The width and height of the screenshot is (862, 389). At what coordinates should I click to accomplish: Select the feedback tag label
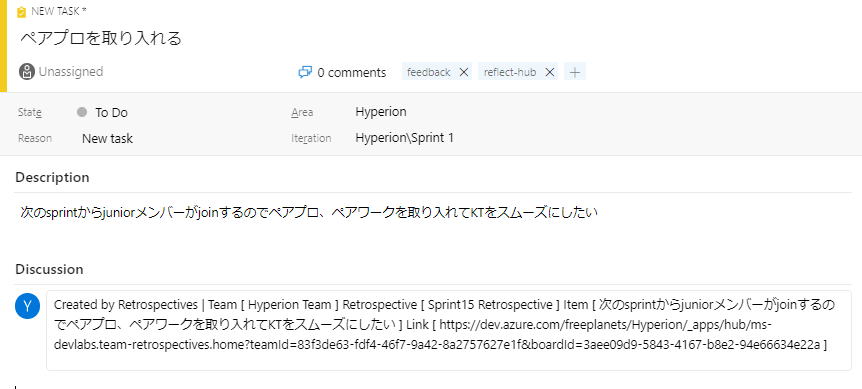[428, 72]
